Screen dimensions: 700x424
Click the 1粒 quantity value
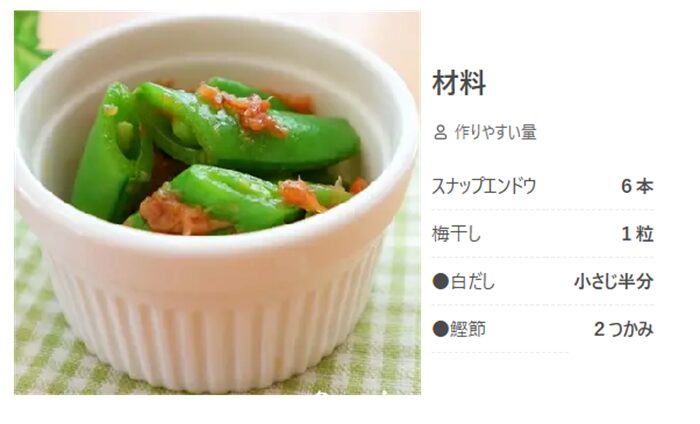pyautogui.click(x=638, y=234)
